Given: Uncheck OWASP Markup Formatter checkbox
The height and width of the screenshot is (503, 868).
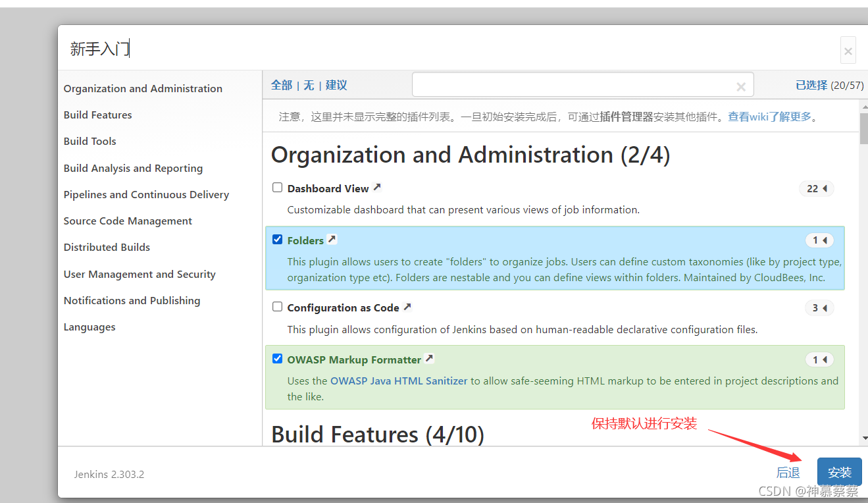Looking at the screenshot, I should click(278, 359).
